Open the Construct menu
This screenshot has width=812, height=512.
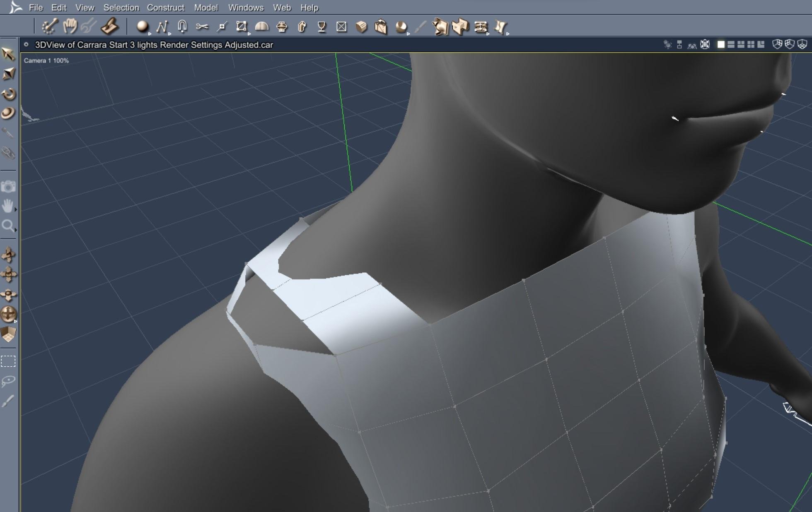pyautogui.click(x=165, y=7)
